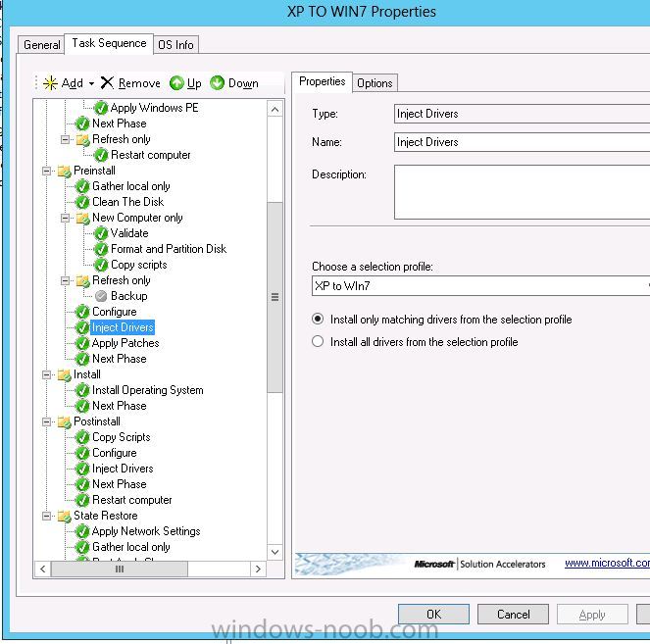The image size is (650, 644).
Task: Collapse the New Computer only group
Action: pyautogui.click(x=65, y=218)
